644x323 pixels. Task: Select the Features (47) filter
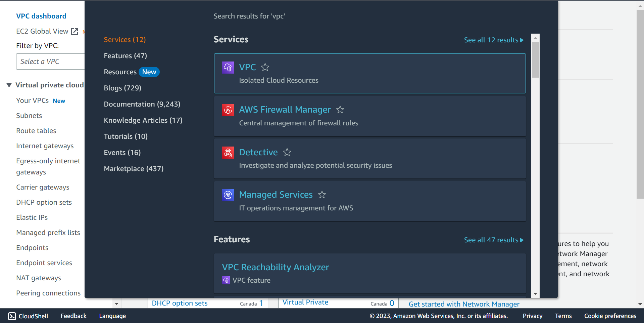point(125,56)
